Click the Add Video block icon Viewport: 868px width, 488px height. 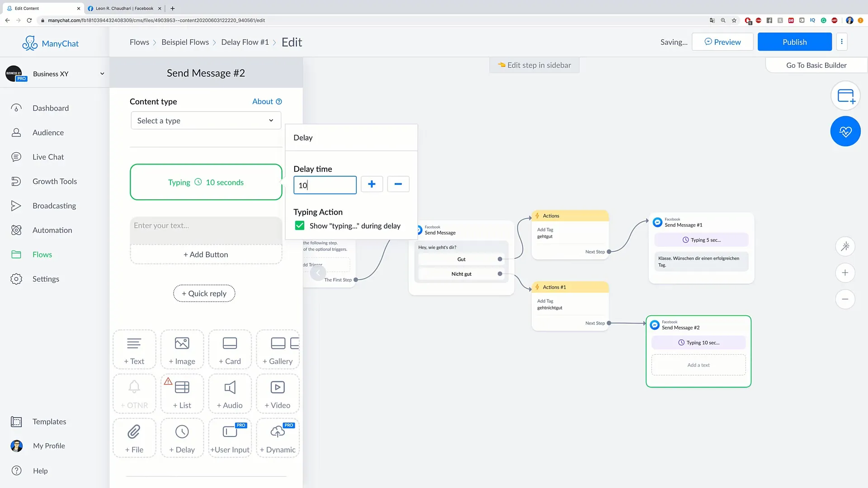(x=277, y=394)
